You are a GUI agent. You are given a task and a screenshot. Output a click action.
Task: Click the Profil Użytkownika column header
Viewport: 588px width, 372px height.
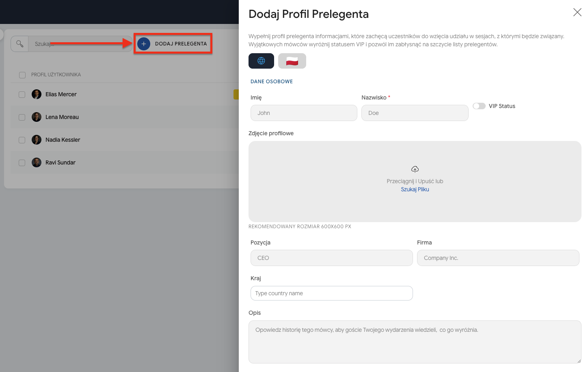pyautogui.click(x=56, y=75)
